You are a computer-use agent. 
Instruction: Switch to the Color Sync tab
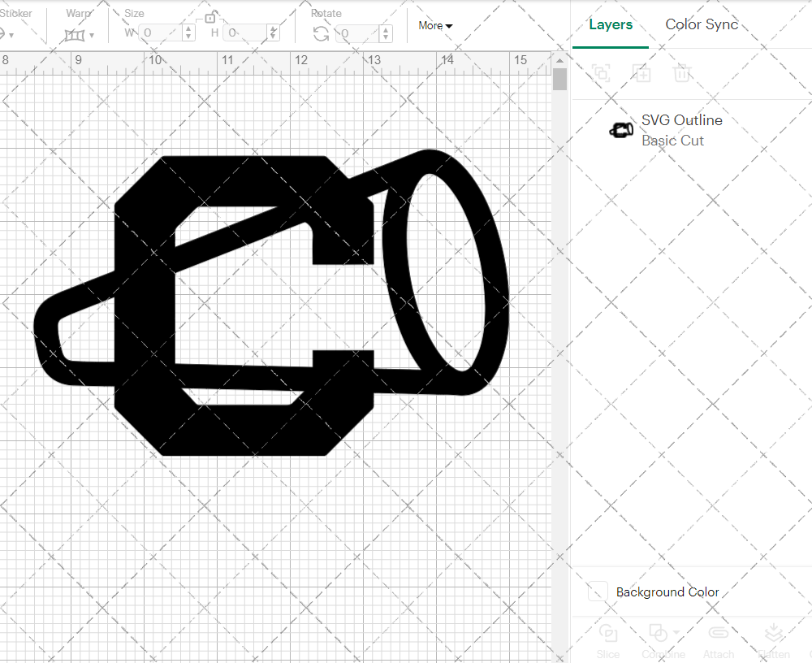tap(702, 24)
